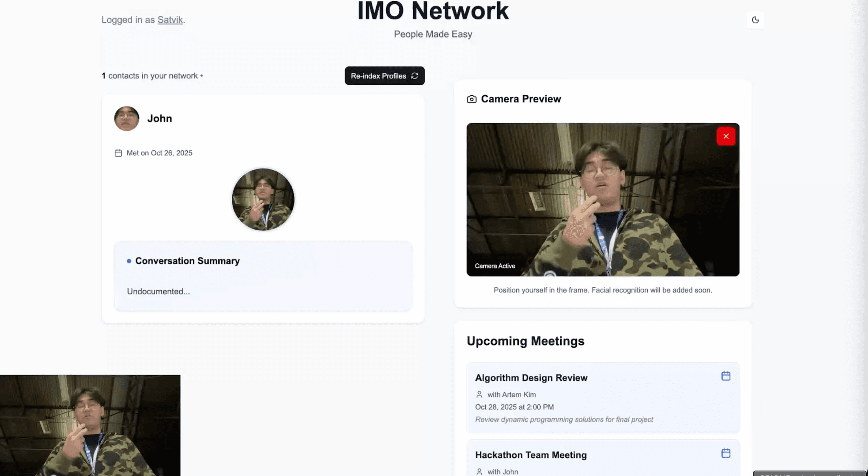Click the refresh icon in Re-index Profiles
868x476 pixels.
click(415, 76)
